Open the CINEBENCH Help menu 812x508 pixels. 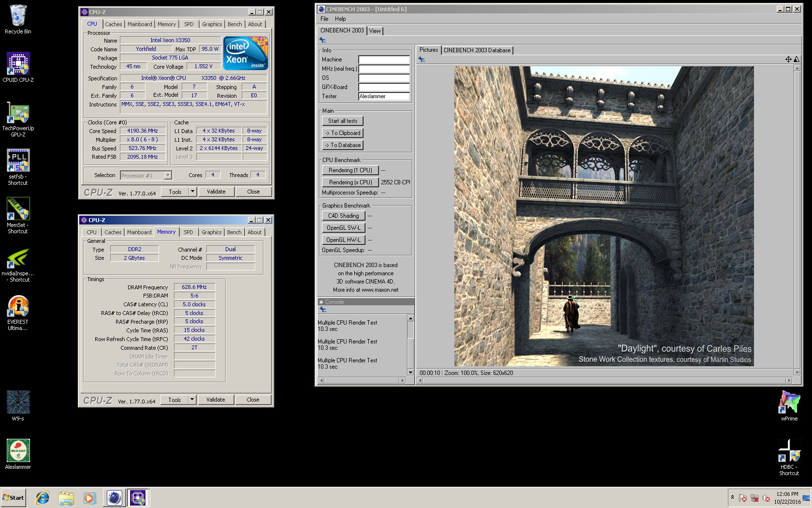(x=340, y=19)
